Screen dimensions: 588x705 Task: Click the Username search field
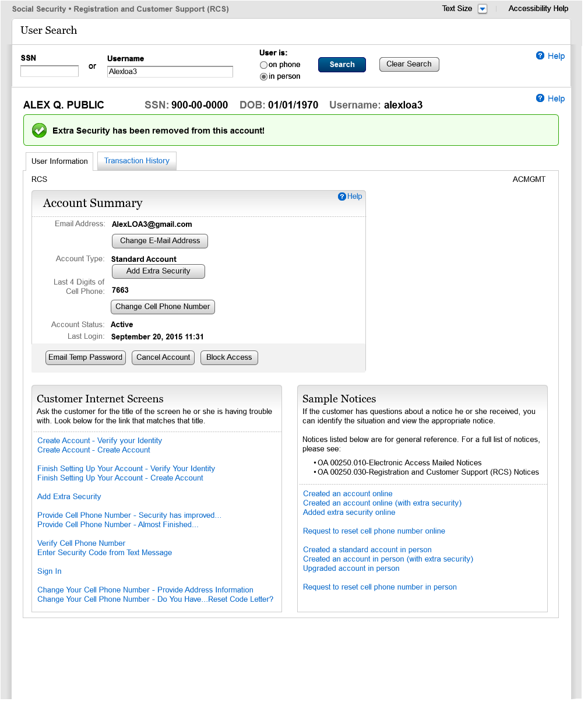tap(170, 72)
